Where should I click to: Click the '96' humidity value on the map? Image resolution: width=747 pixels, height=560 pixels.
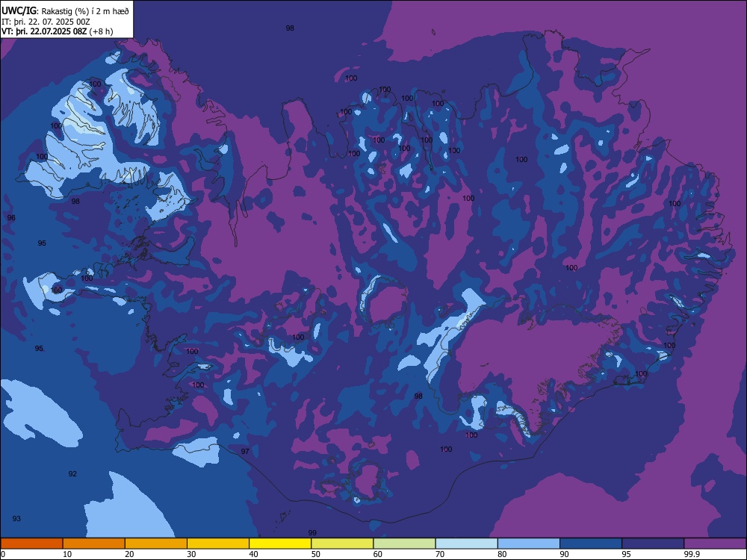[11, 217]
